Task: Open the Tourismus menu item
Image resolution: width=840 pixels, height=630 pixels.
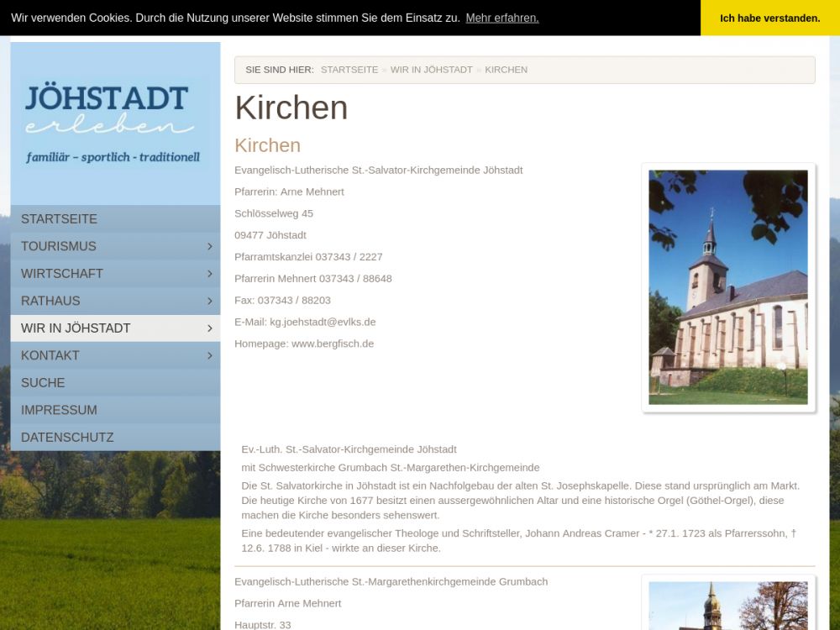Action: pos(59,246)
